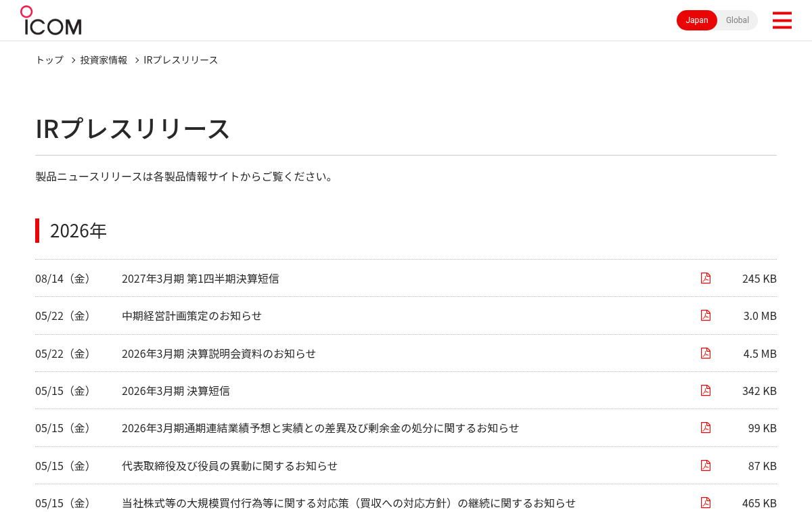Click the 4.5 MB file size label

point(760,353)
